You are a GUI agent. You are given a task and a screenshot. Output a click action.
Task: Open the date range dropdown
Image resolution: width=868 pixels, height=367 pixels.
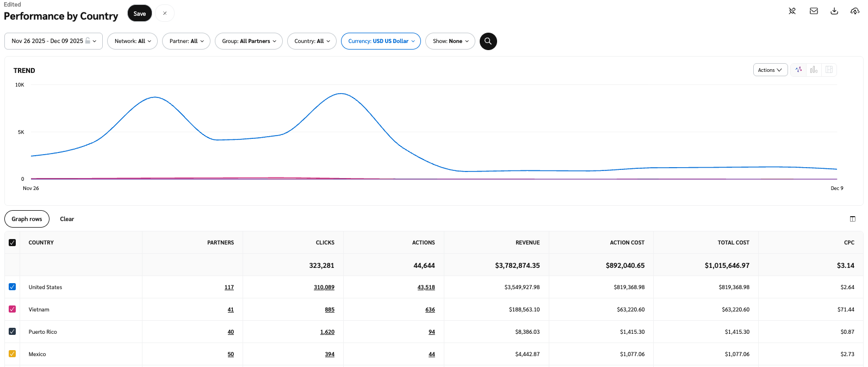coord(53,41)
